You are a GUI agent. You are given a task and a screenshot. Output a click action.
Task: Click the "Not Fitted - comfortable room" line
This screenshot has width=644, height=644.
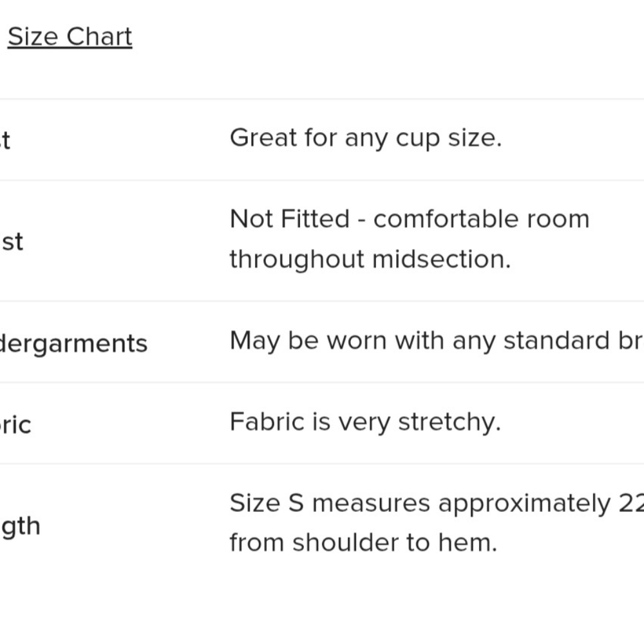(x=409, y=219)
